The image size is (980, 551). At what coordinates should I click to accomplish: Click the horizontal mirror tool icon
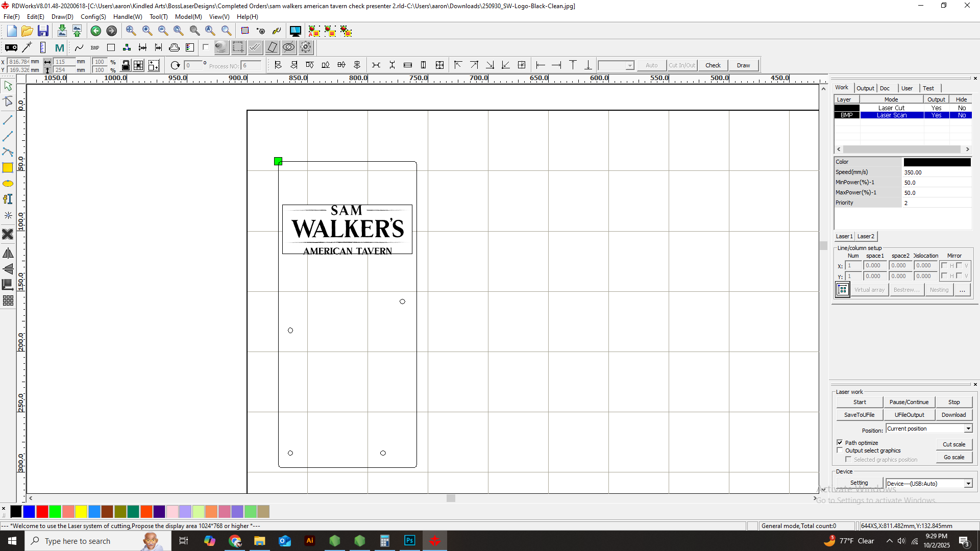coord(8,253)
